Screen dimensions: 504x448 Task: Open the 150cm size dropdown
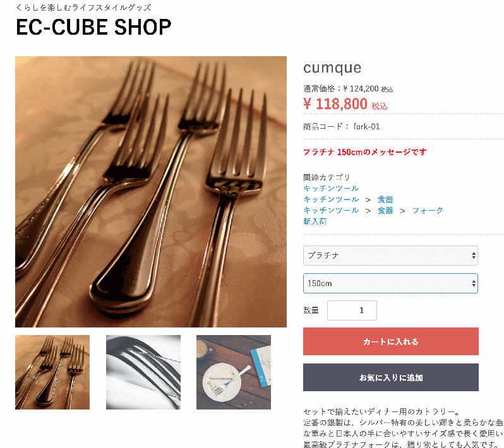click(390, 283)
